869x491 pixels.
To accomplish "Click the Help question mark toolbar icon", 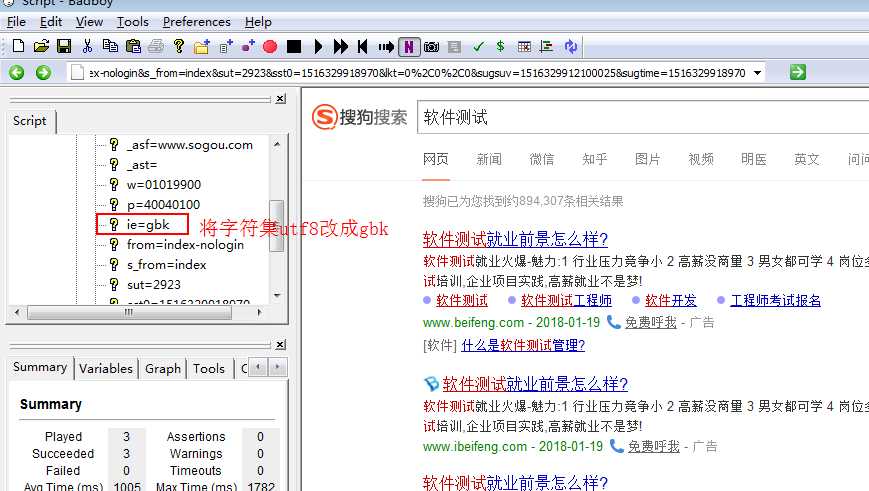I will point(178,47).
